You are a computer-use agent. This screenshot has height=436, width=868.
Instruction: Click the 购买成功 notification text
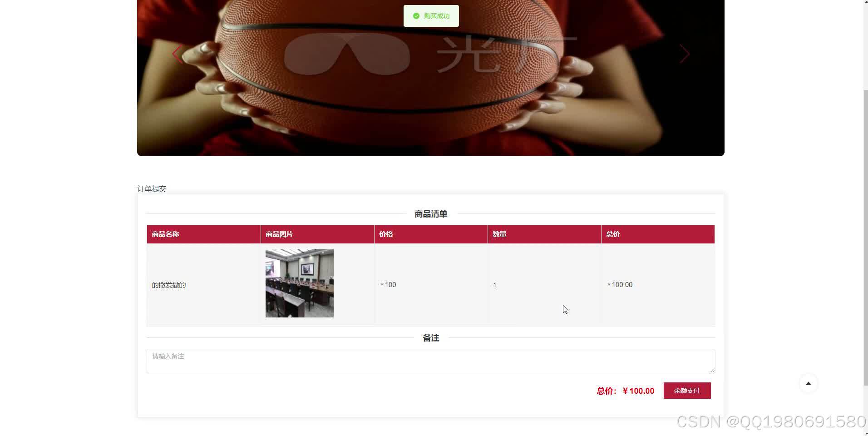[x=437, y=16]
